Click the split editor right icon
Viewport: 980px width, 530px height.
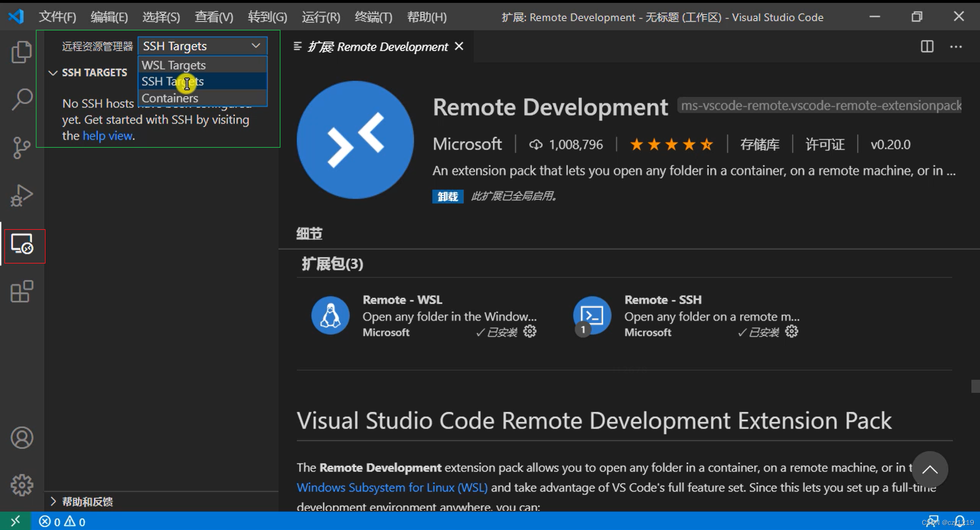tap(927, 47)
